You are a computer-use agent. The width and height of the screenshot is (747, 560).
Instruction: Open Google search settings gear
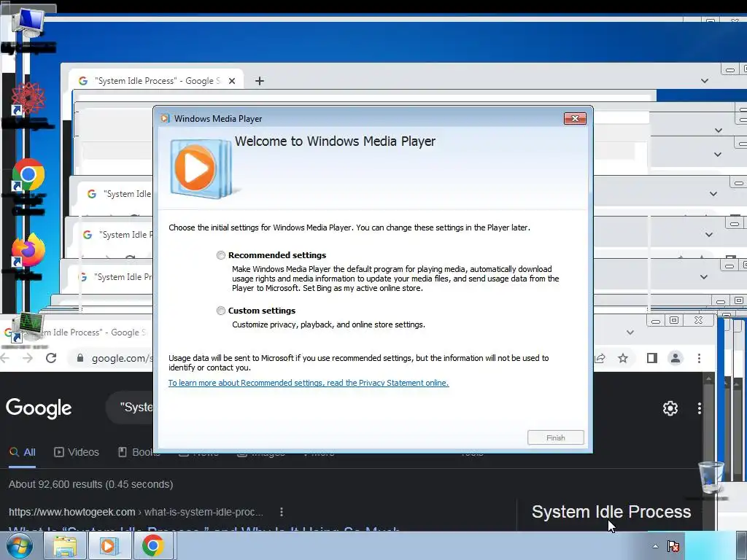pyautogui.click(x=670, y=408)
